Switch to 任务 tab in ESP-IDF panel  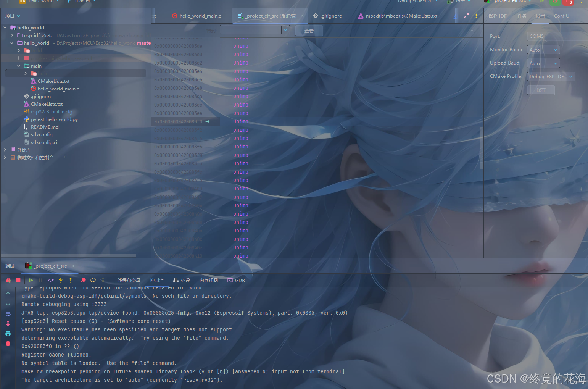(x=522, y=16)
